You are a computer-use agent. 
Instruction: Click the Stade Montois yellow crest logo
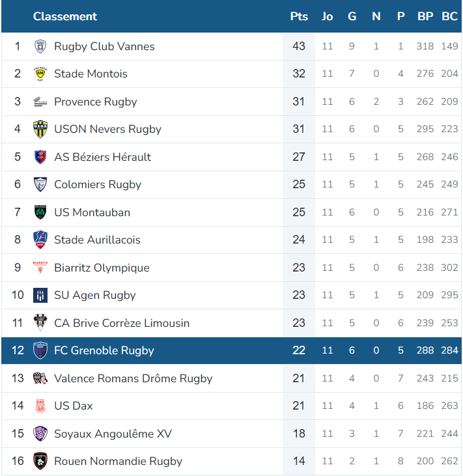pyautogui.click(x=40, y=74)
